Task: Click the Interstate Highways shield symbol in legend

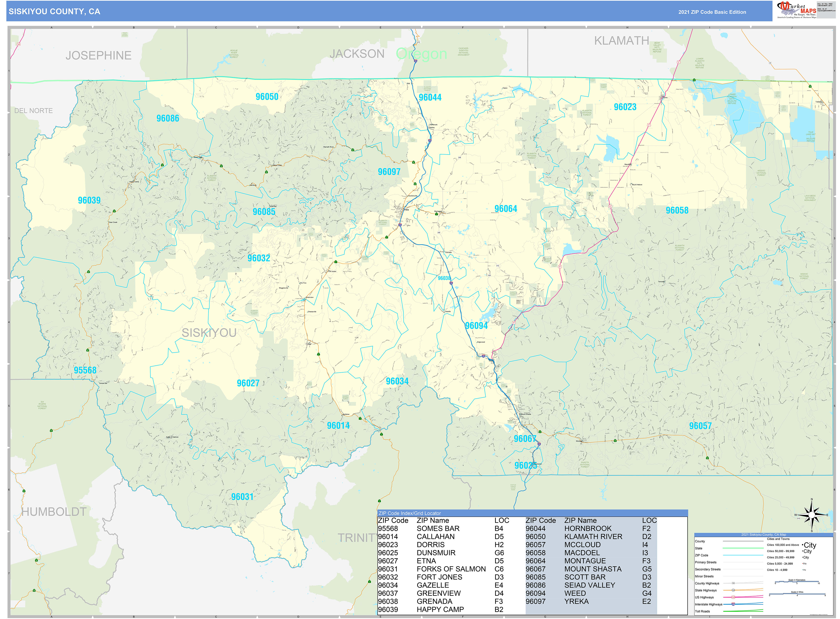Action: [733, 604]
